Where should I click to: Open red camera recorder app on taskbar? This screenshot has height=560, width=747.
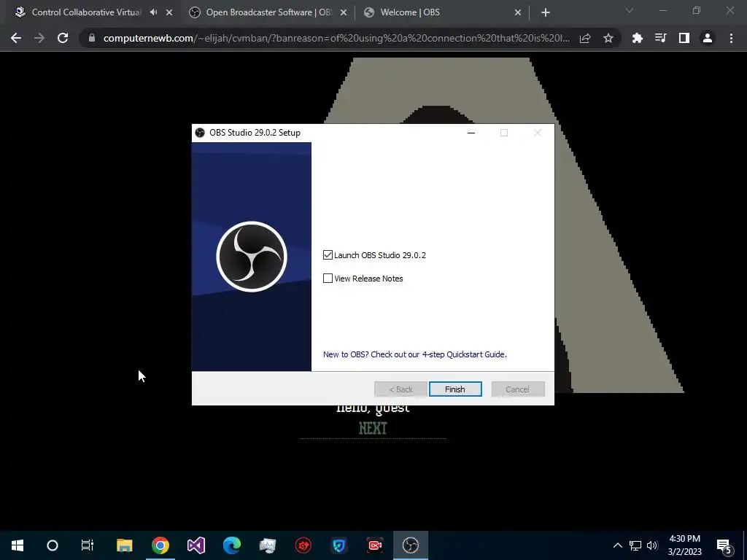(x=375, y=545)
